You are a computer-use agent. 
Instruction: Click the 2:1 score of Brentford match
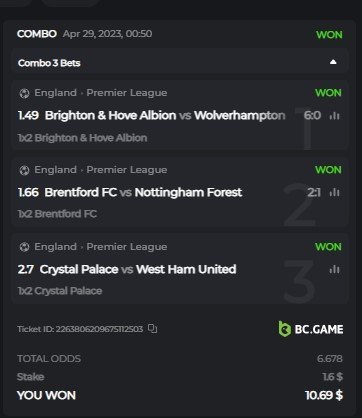pos(314,192)
